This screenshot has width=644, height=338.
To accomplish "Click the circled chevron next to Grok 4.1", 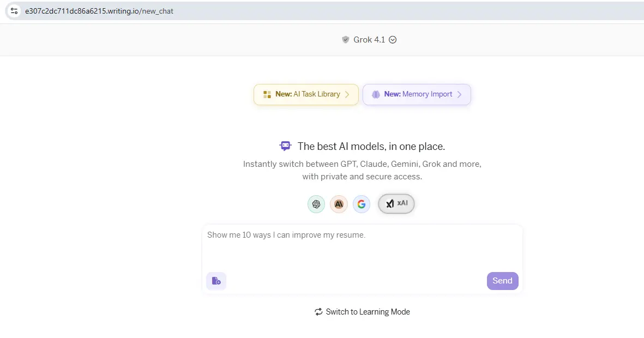I will click(393, 40).
